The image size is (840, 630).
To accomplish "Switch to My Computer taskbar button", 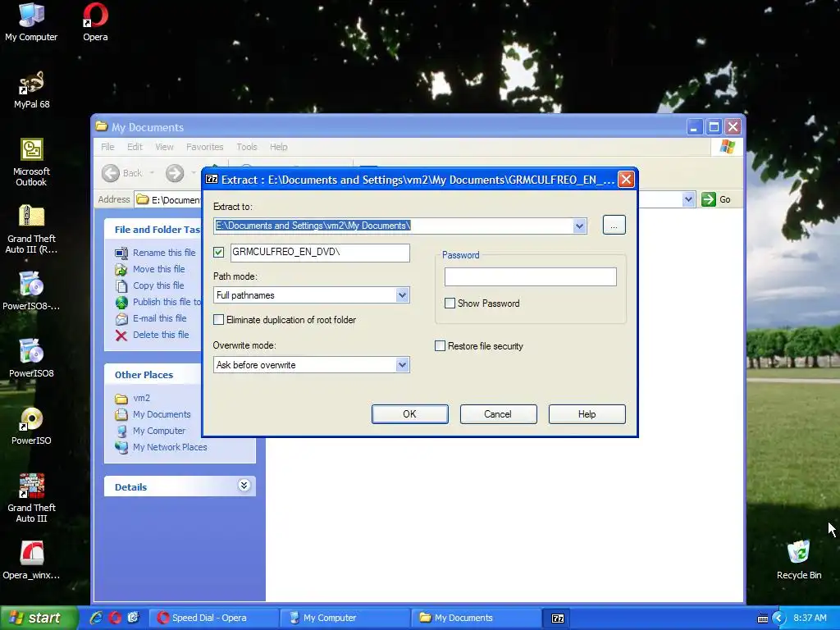I will [345, 619].
